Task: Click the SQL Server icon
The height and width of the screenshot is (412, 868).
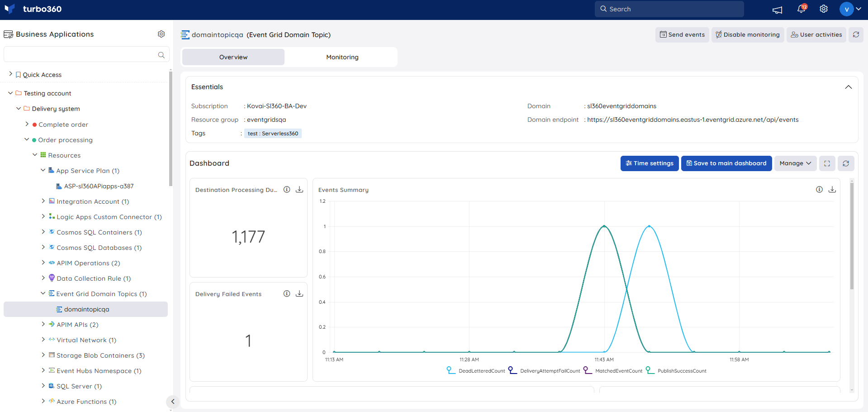Action: pyautogui.click(x=52, y=386)
